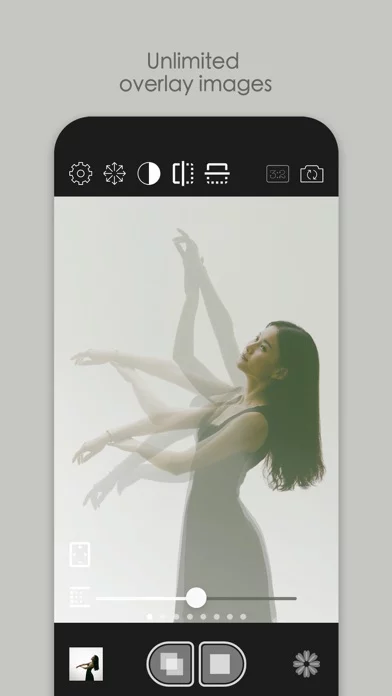Image resolution: width=392 pixels, height=696 pixels.
Task: Tap the single square shutter button
Action: [222, 664]
